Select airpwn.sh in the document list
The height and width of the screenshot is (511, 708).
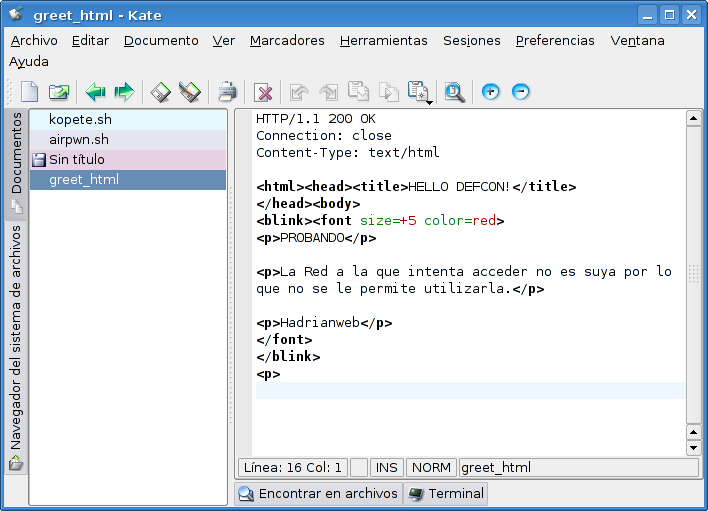(128, 139)
